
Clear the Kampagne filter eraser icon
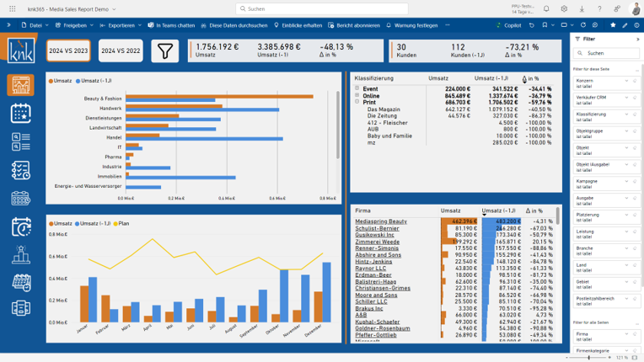(635, 181)
